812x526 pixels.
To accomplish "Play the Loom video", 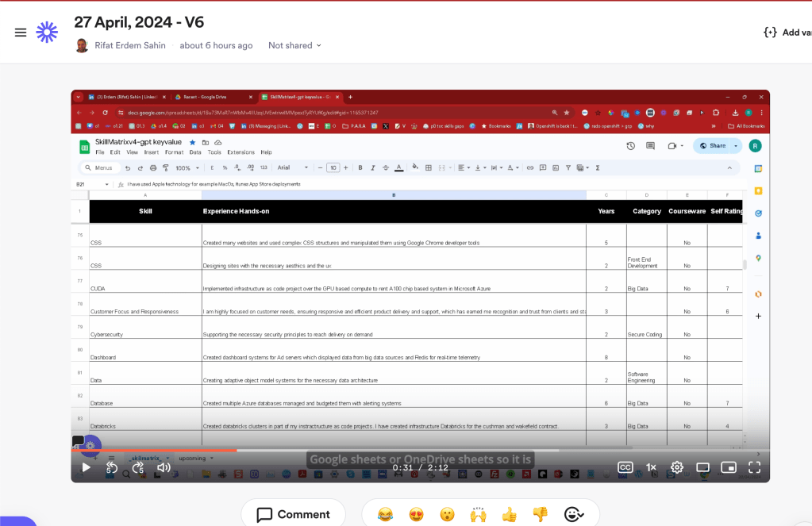I will pos(86,467).
